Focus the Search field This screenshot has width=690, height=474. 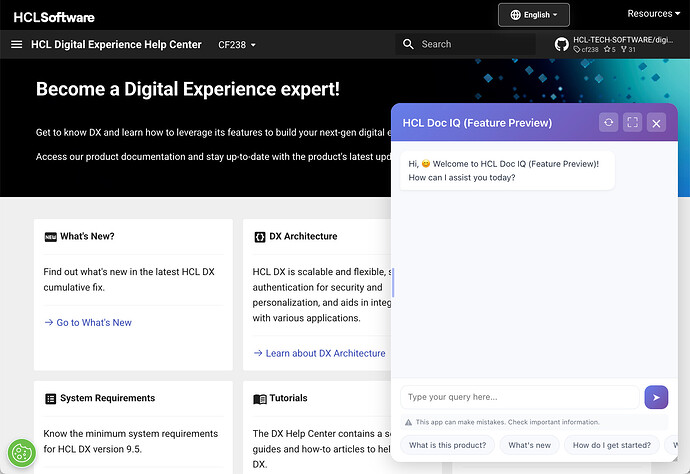pyautogui.click(x=465, y=44)
